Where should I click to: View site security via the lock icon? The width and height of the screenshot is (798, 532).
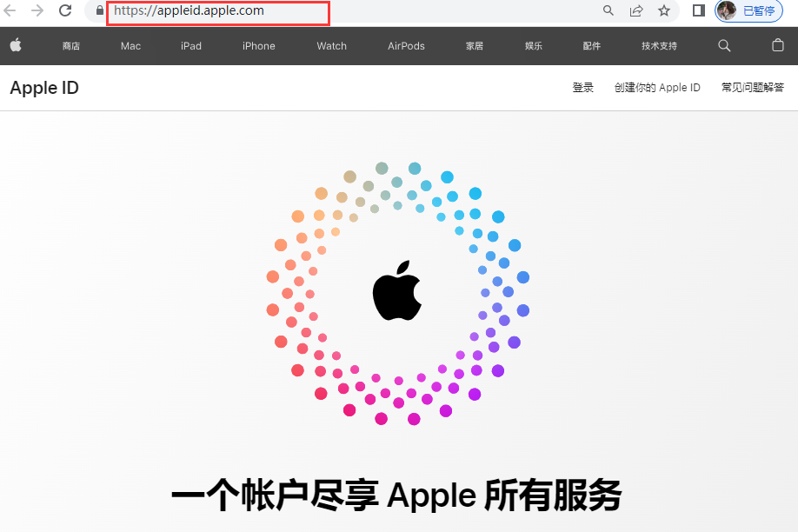100,10
